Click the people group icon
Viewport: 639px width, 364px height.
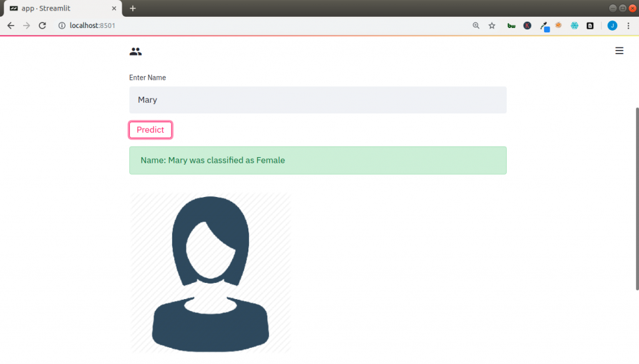(135, 51)
